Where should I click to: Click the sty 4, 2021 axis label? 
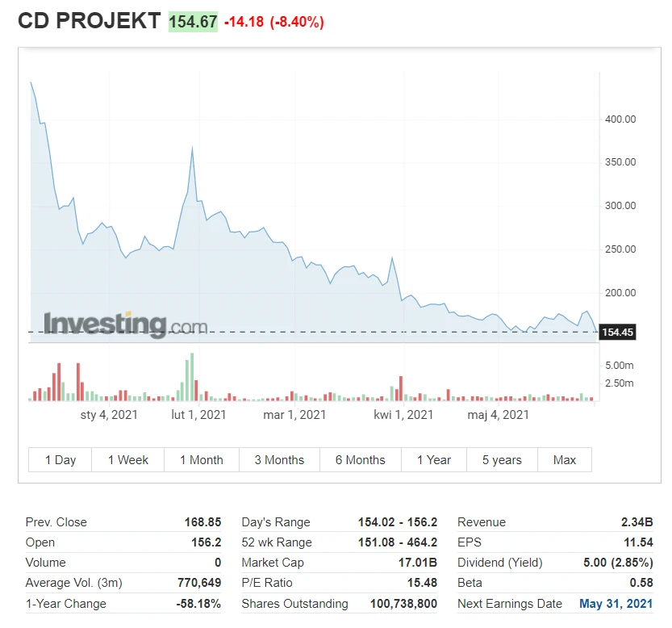(109, 415)
